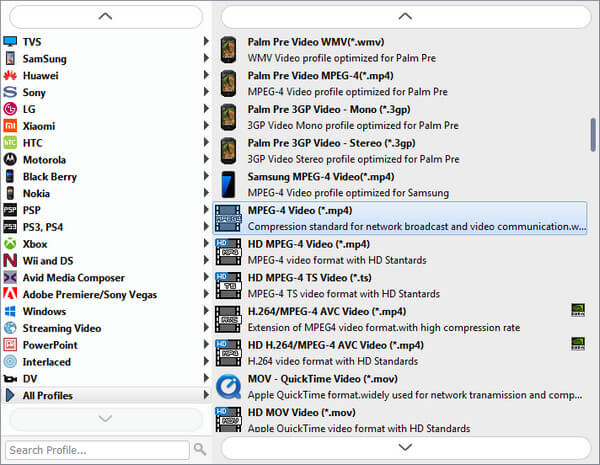This screenshot has height=465, width=600.
Task: Click the All Profiles triangle icon
Action: (x=10, y=395)
